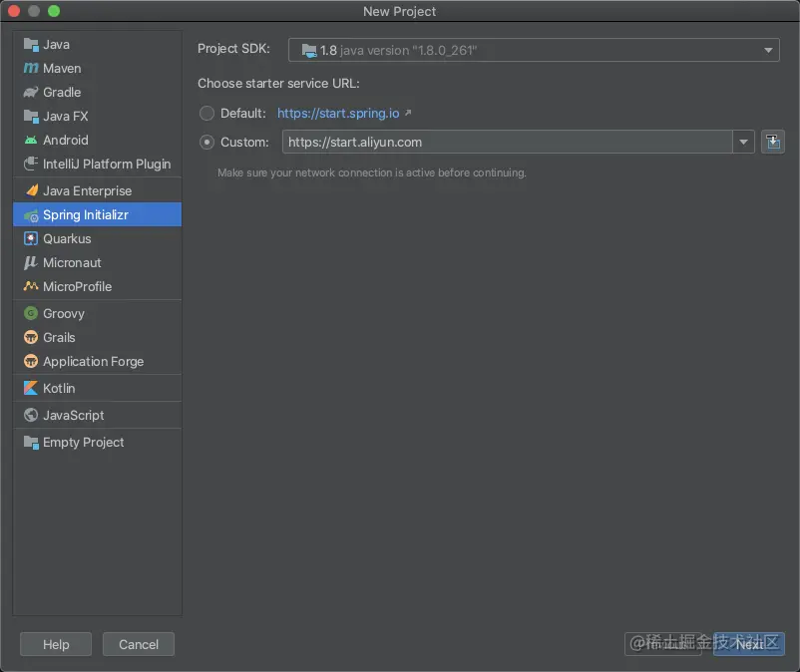Click the Next button

point(748,644)
